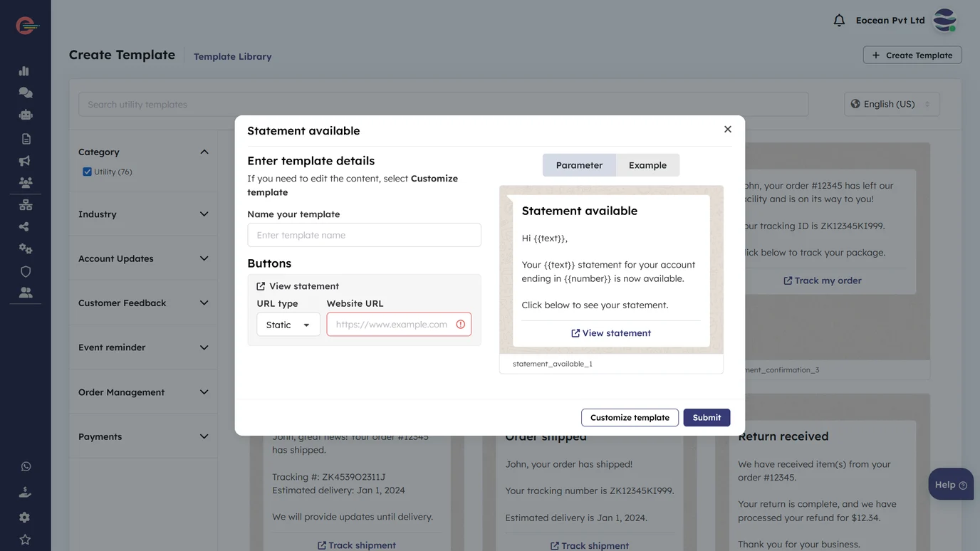
Task: Click the Website URL input field
Action: (392, 325)
